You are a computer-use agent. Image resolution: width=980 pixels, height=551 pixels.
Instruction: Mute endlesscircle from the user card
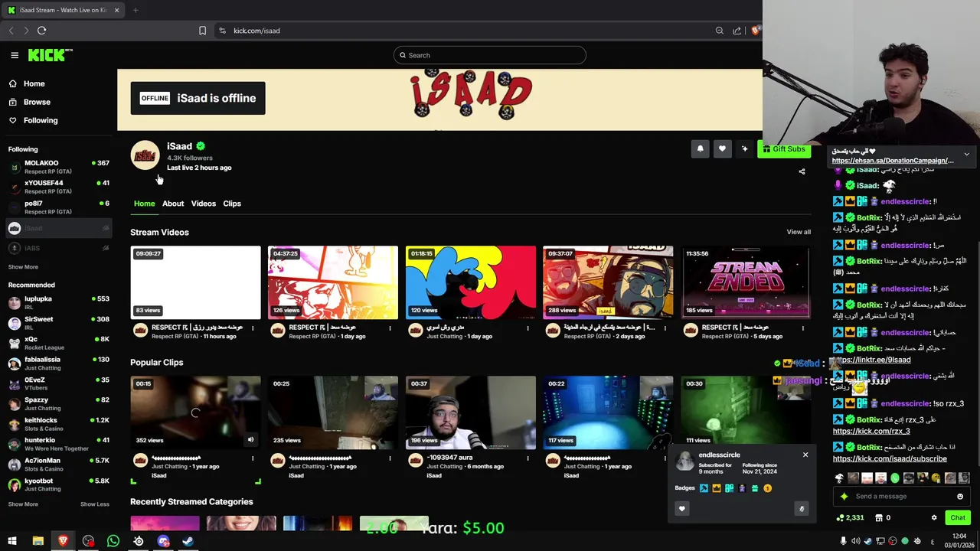[802, 508]
